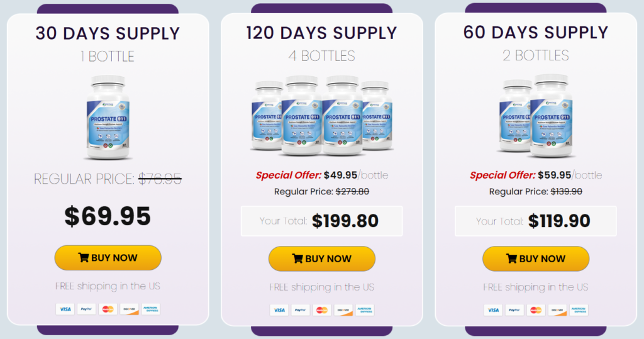Click the $199.80 Your Total box
This screenshot has width=644, height=339.
point(321,221)
